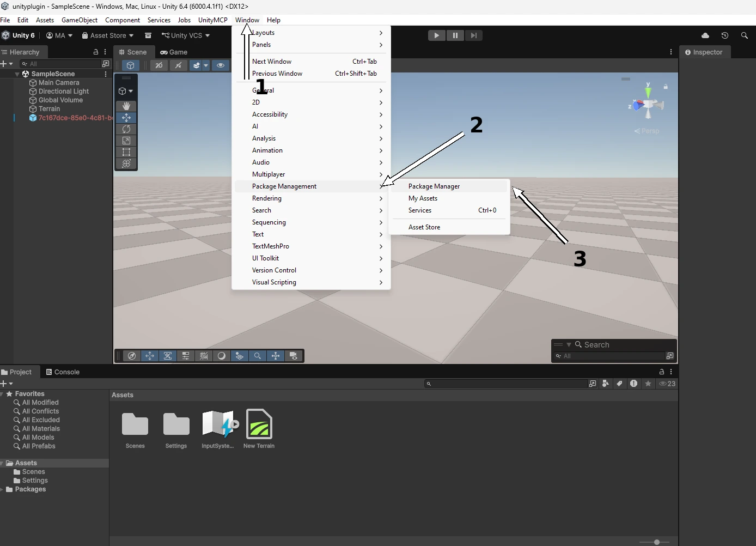The width and height of the screenshot is (756, 546).
Task: Toggle the Project panel lock
Action: point(662,372)
